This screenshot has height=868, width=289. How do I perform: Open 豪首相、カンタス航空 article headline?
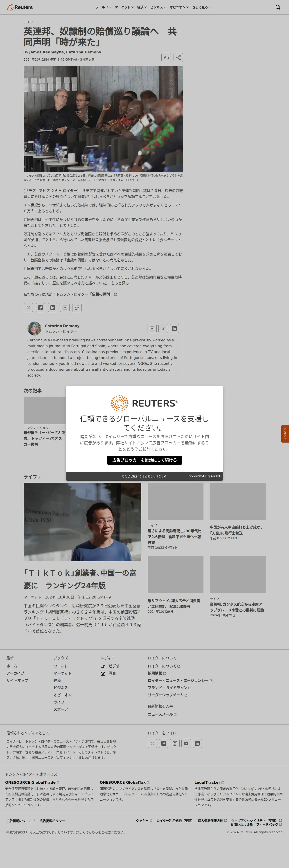tap(237, 607)
